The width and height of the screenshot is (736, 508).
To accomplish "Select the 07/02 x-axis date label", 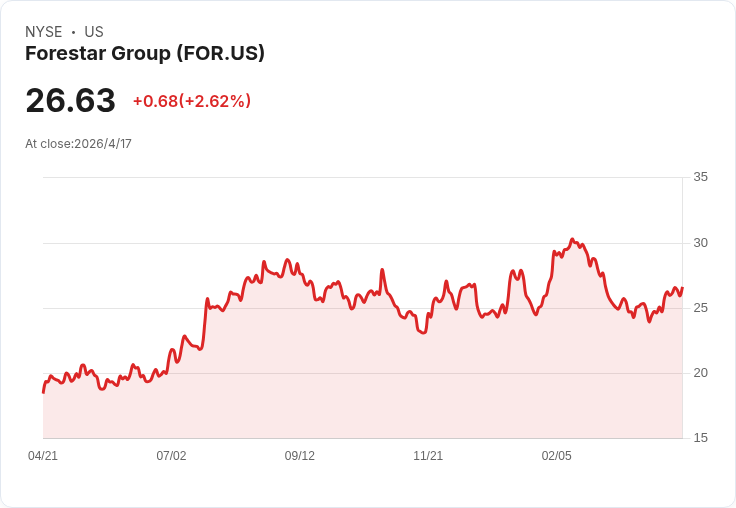I will coord(171,456).
